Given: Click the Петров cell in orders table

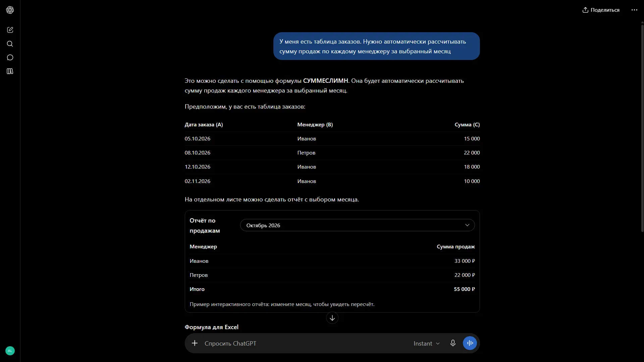Looking at the screenshot, I should point(306,153).
